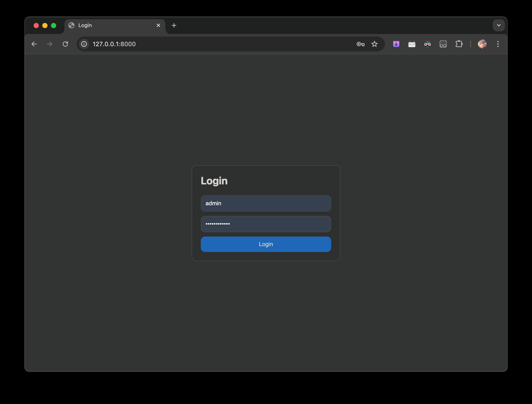The height and width of the screenshot is (404, 532).
Task: Focus the username field containing admin
Action: (266, 204)
